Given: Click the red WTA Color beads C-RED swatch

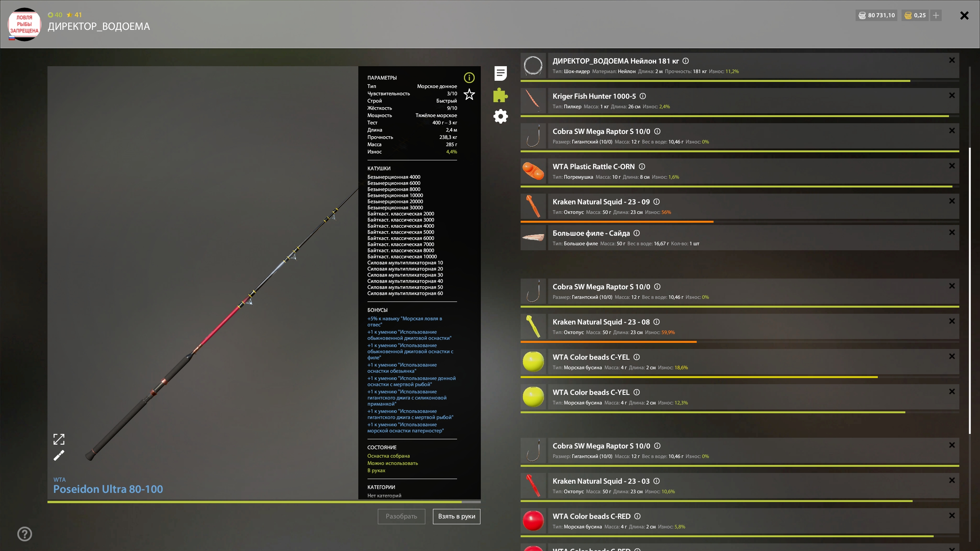Looking at the screenshot, I should (533, 521).
